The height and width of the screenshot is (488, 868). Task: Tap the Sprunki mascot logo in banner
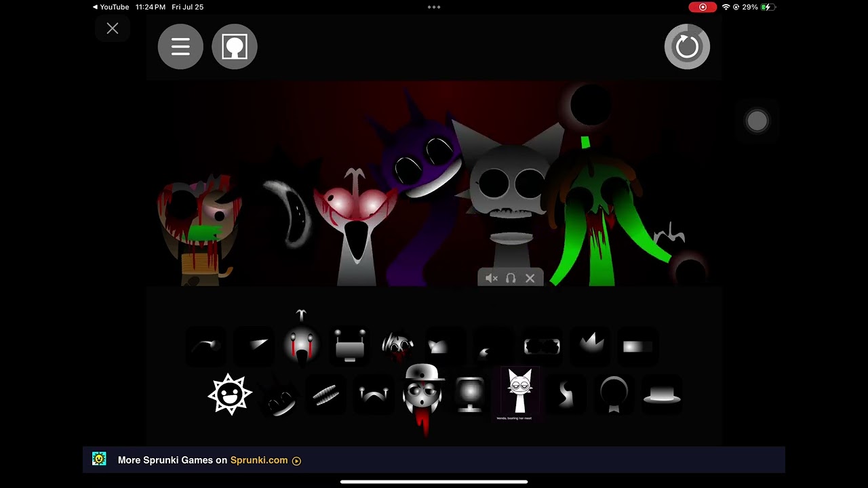point(100,459)
